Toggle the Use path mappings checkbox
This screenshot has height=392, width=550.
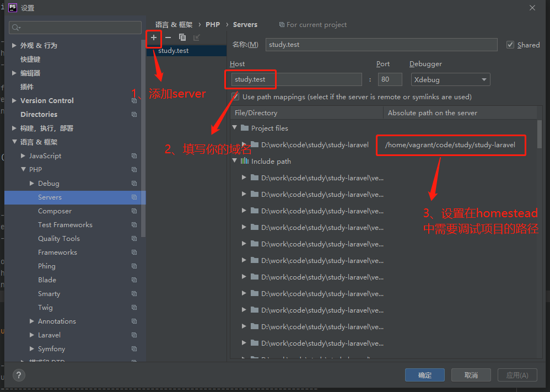(x=235, y=96)
